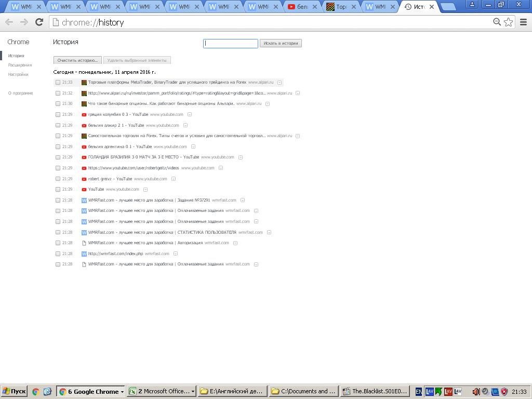Open The.Blacklist.S01E0 taskbar item
532x399 pixels.
tap(375, 392)
